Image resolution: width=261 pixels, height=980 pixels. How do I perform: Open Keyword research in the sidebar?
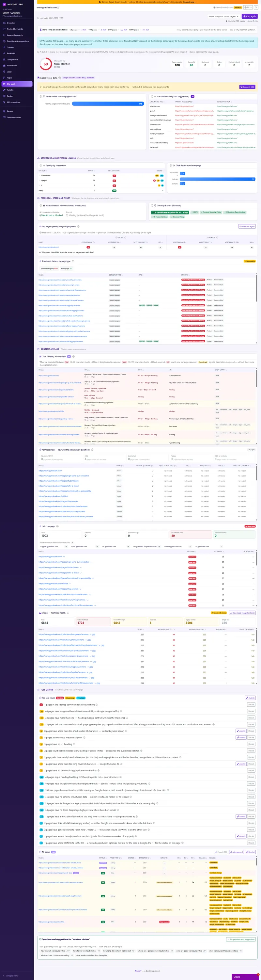tap(14, 35)
